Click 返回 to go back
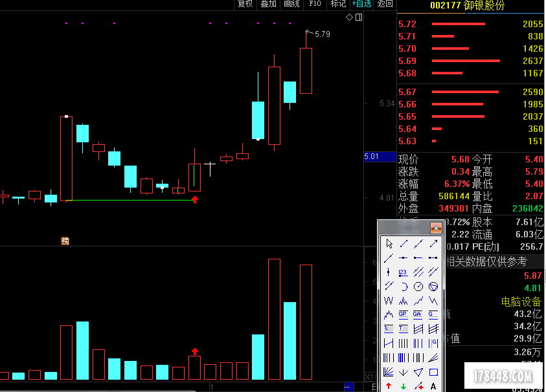Image resolution: width=546 pixels, height=392 pixels. click(385, 4)
